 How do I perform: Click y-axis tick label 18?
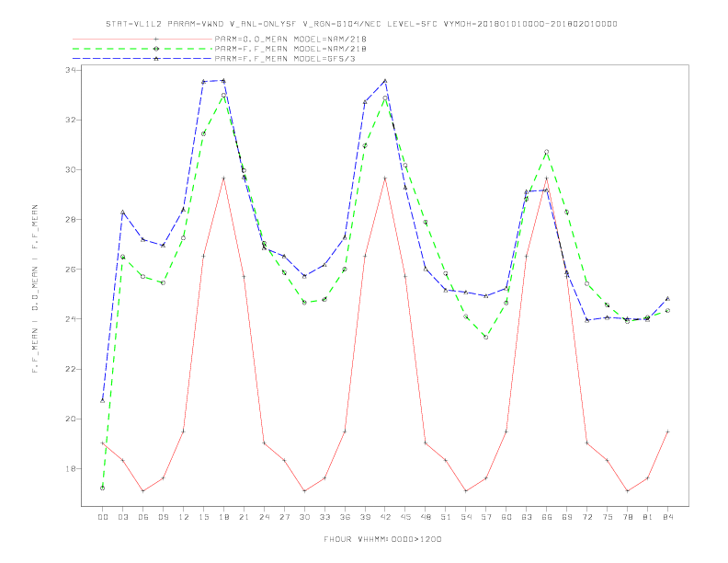[71, 468]
